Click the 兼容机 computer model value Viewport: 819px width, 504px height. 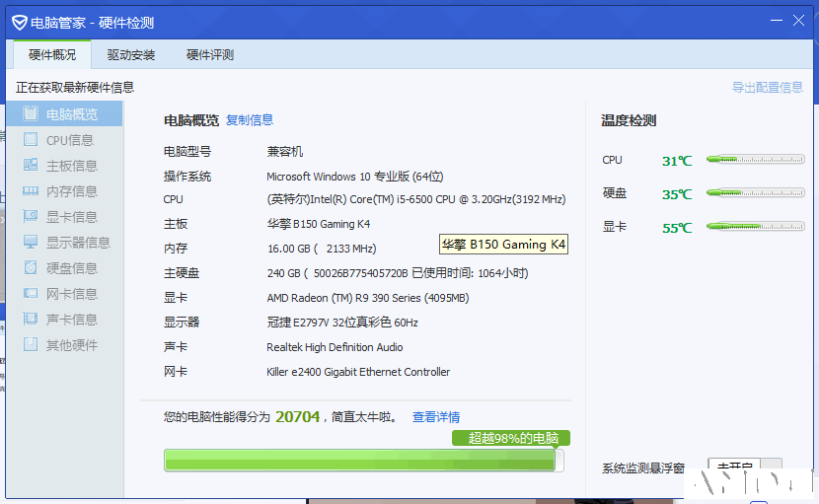click(x=284, y=152)
